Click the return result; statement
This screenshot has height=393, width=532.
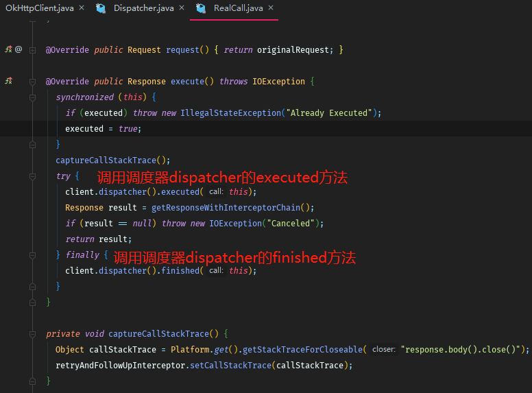pos(99,239)
